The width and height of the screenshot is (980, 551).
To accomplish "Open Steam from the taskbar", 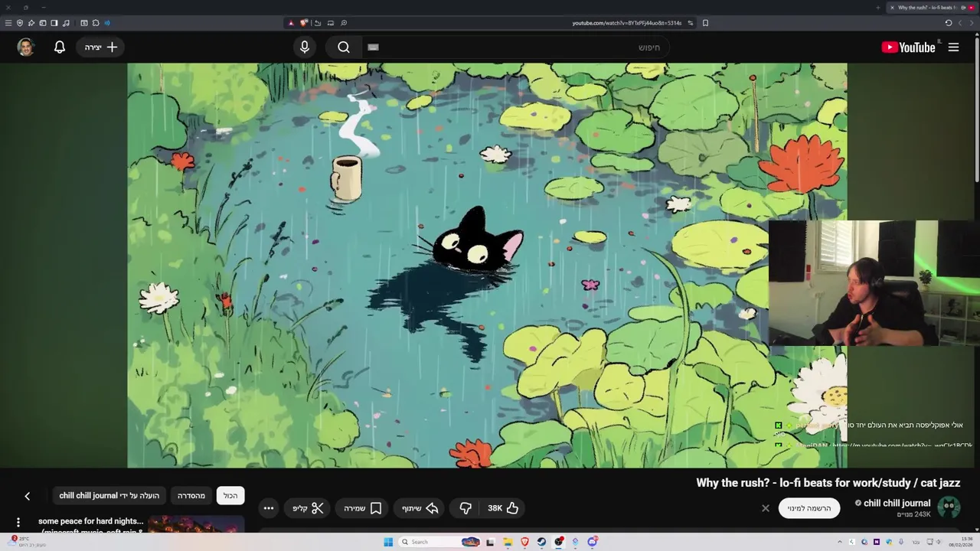I will pos(541,542).
